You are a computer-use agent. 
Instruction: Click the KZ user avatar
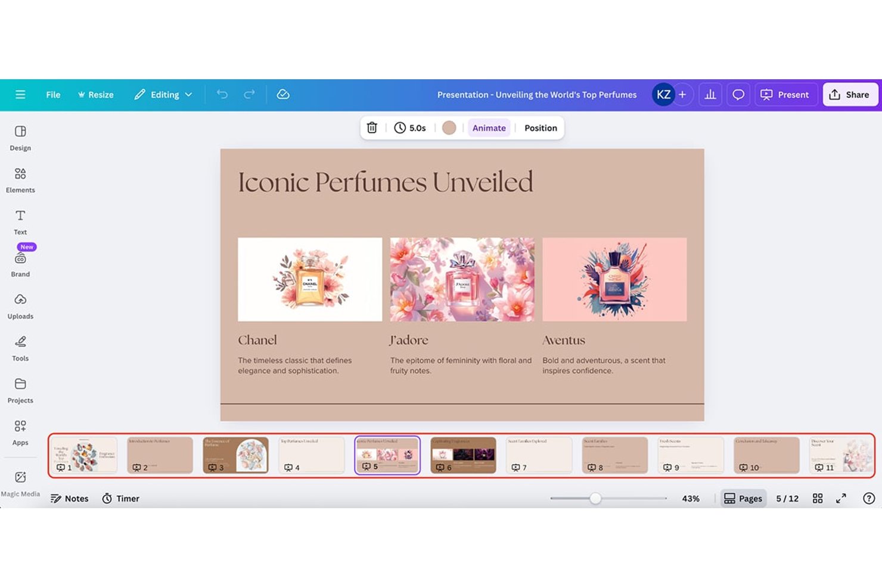[663, 95]
